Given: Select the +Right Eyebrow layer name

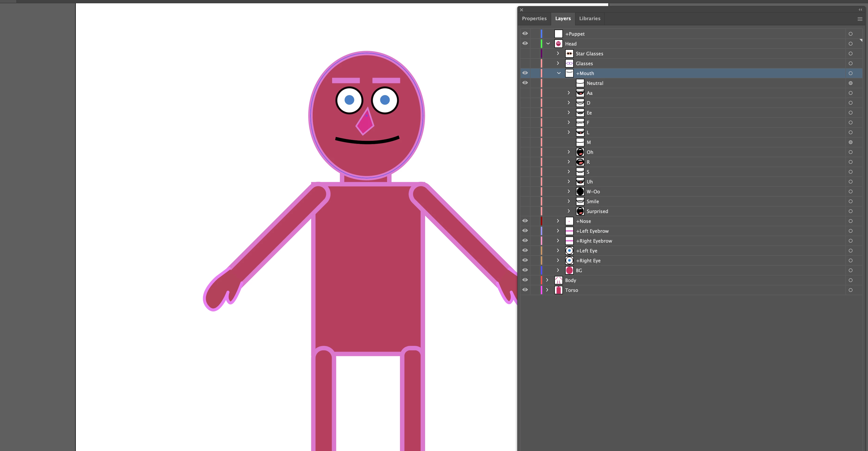Looking at the screenshot, I should tap(594, 241).
